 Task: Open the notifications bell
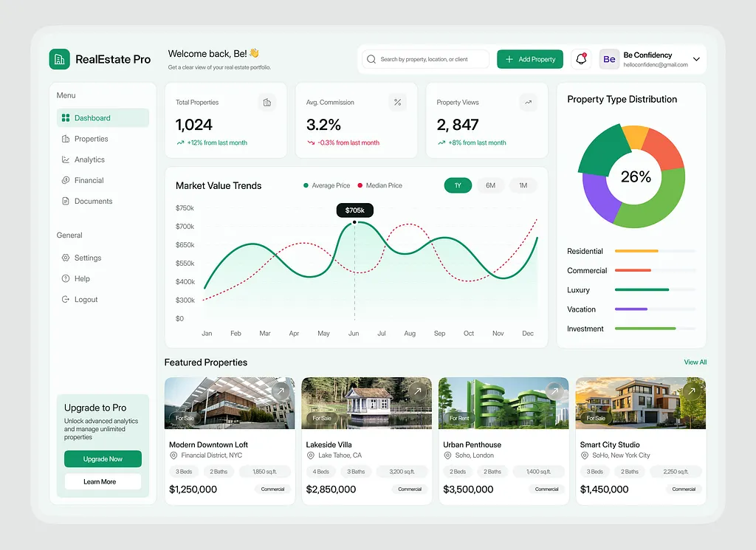click(x=581, y=59)
